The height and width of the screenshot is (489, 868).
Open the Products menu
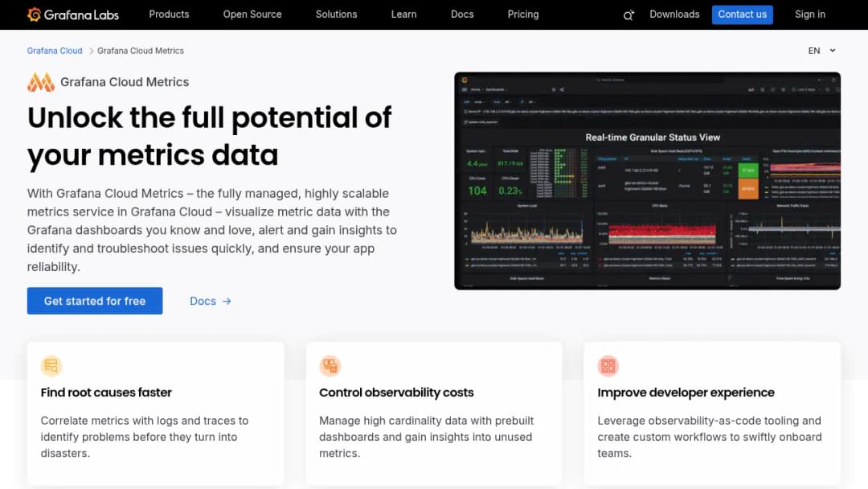coord(169,14)
